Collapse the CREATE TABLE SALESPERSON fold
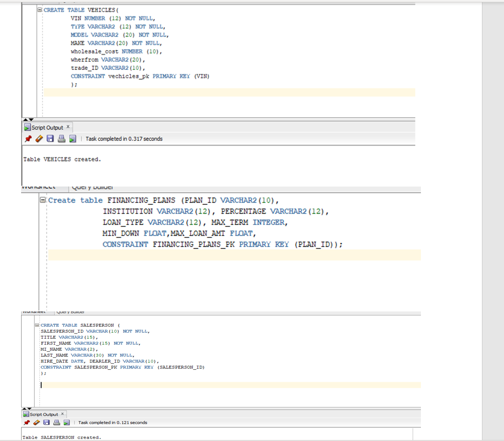Image resolution: width=504 pixels, height=441 pixels. [x=37, y=325]
